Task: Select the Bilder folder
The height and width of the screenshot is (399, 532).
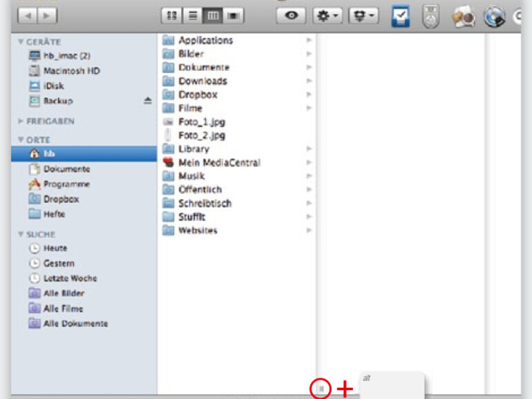Action: click(237, 54)
